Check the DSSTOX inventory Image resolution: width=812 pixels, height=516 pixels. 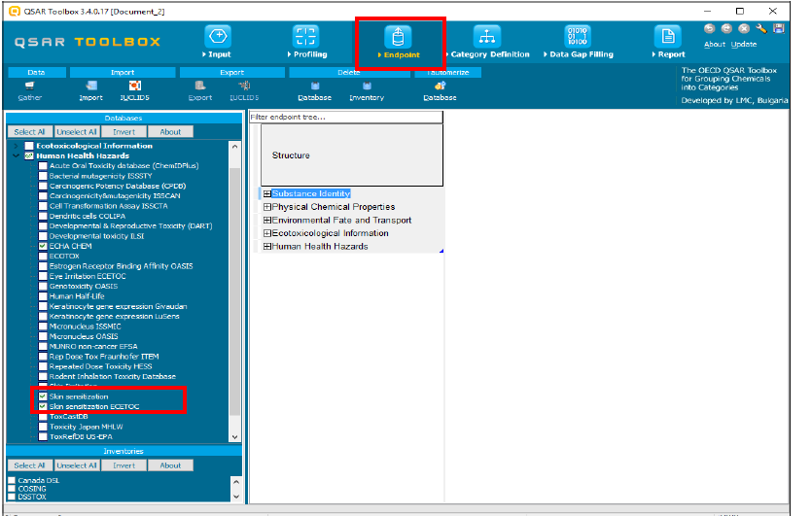[x=12, y=497]
